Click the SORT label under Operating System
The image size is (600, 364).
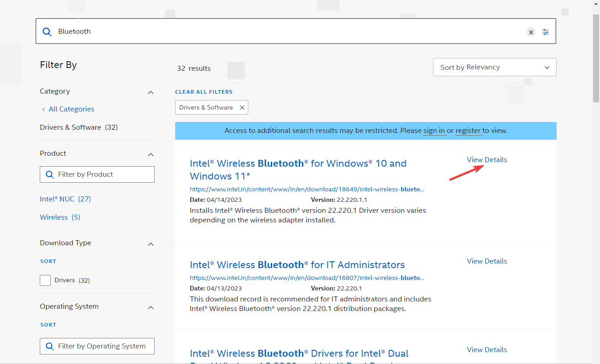point(48,325)
